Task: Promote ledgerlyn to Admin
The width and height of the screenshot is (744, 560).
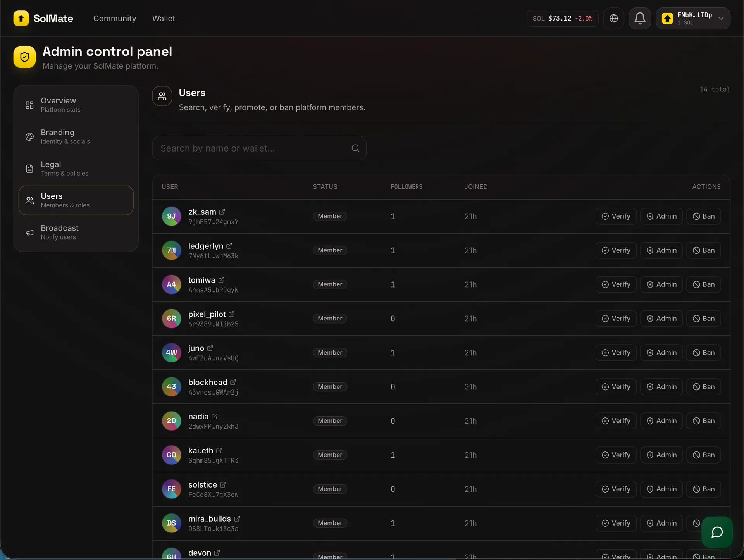Action: (x=661, y=250)
